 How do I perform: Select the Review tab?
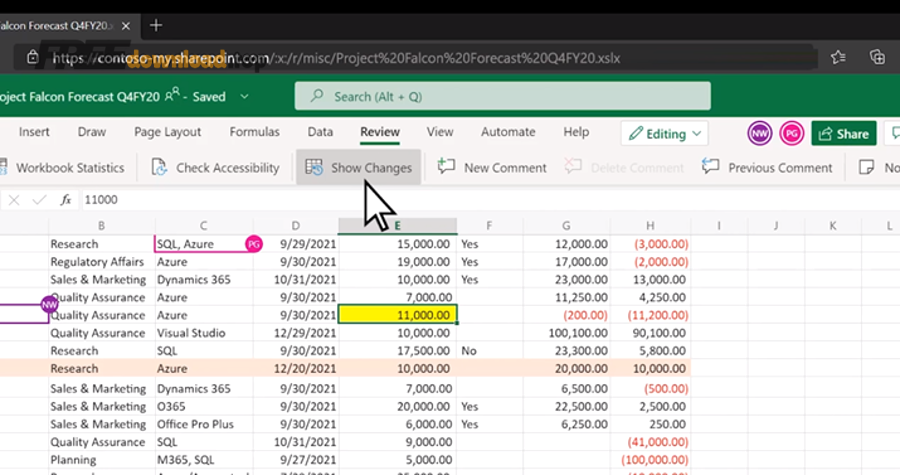tap(380, 132)
